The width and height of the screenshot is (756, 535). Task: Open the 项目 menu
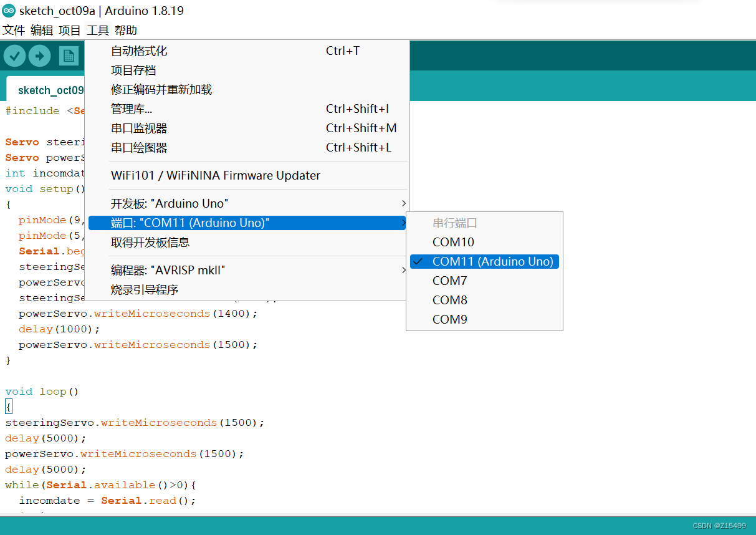click(x=70, y=30)
